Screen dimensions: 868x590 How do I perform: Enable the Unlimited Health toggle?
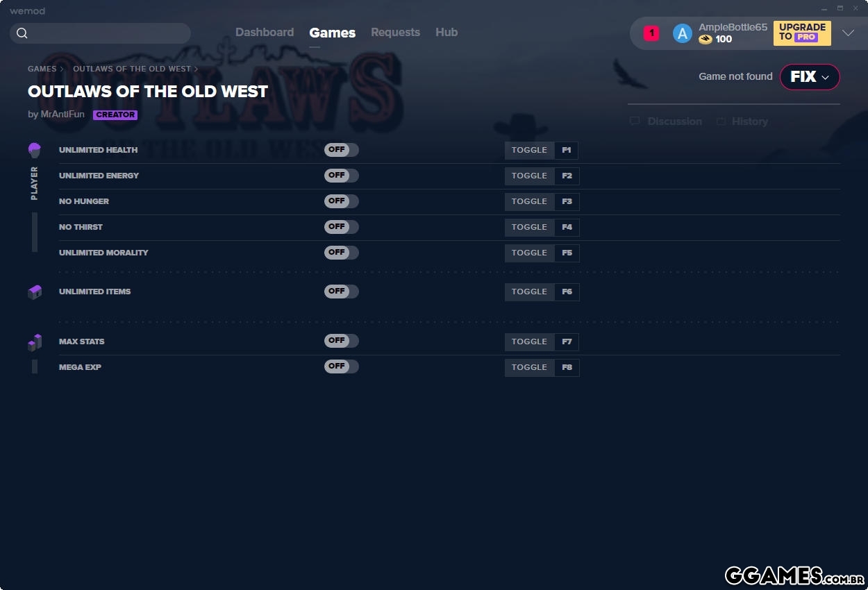(x=341, y=150)
